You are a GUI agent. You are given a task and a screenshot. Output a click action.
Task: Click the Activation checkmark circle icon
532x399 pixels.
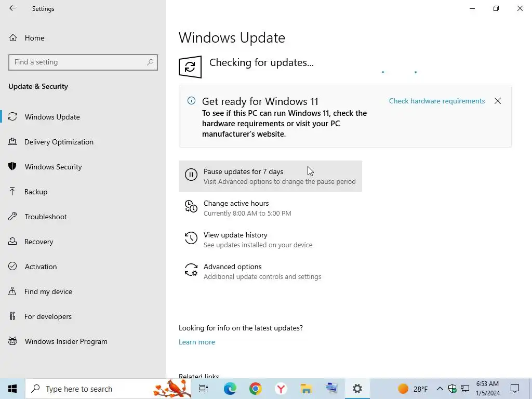point(12,267)
